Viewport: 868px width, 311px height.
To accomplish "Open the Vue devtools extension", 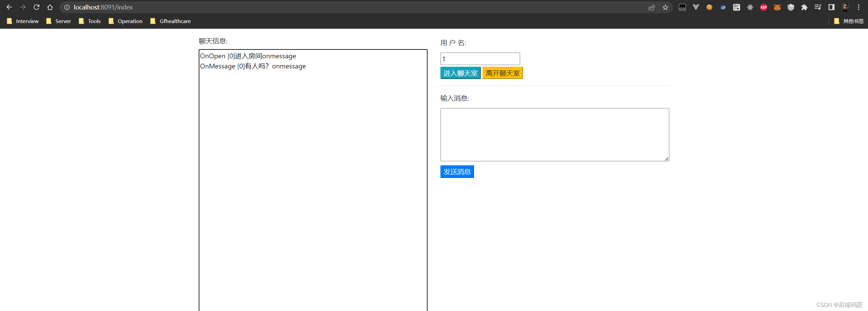I will [x=696, y=7].
